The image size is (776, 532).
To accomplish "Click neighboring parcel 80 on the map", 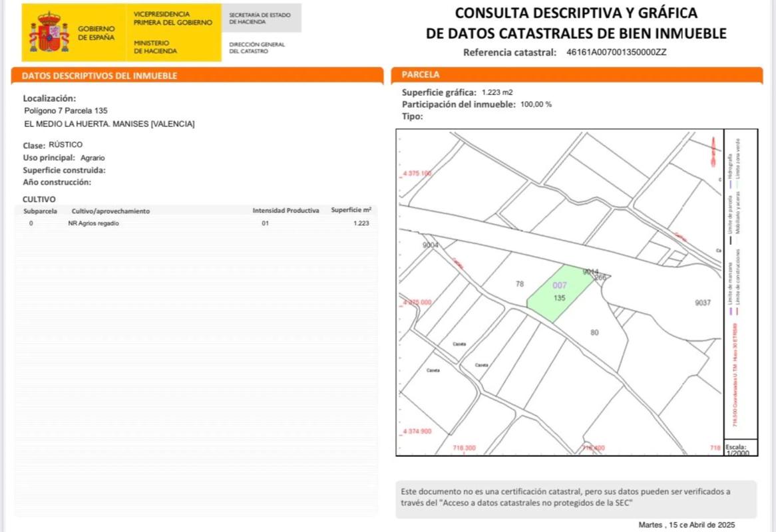I will click(x=594, y=331).
